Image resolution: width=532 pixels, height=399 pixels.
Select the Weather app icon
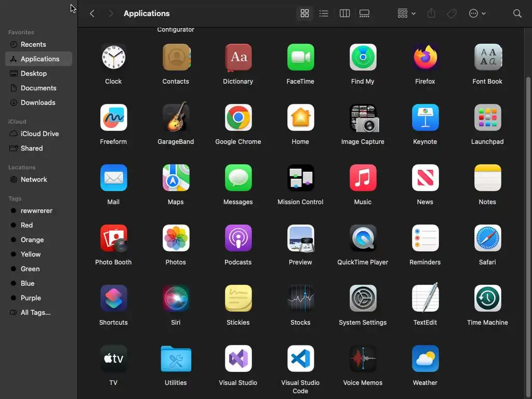pos(425,358)
